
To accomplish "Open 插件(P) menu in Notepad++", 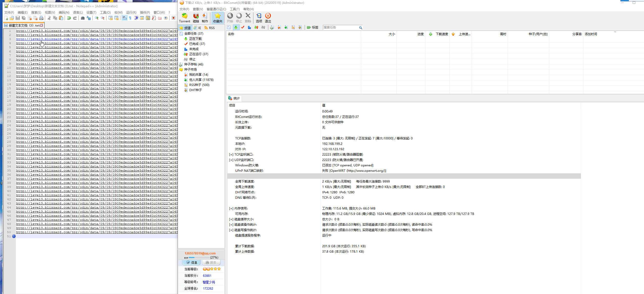I will pyautogui.click(x=145, y=12).
